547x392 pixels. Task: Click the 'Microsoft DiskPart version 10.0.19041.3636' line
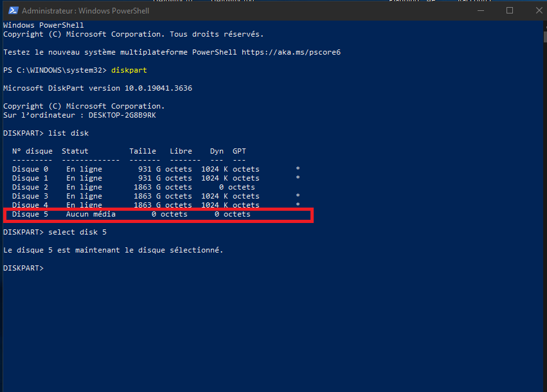coord(98,88)
